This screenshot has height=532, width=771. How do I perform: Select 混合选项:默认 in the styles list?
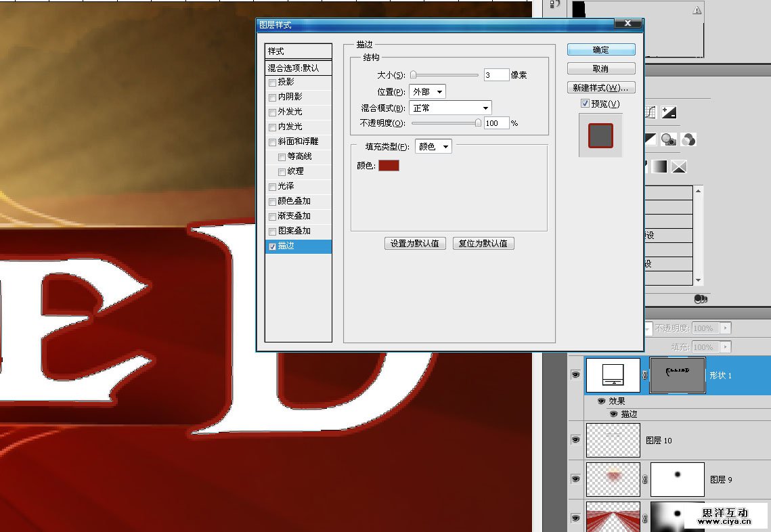(298, 68)
